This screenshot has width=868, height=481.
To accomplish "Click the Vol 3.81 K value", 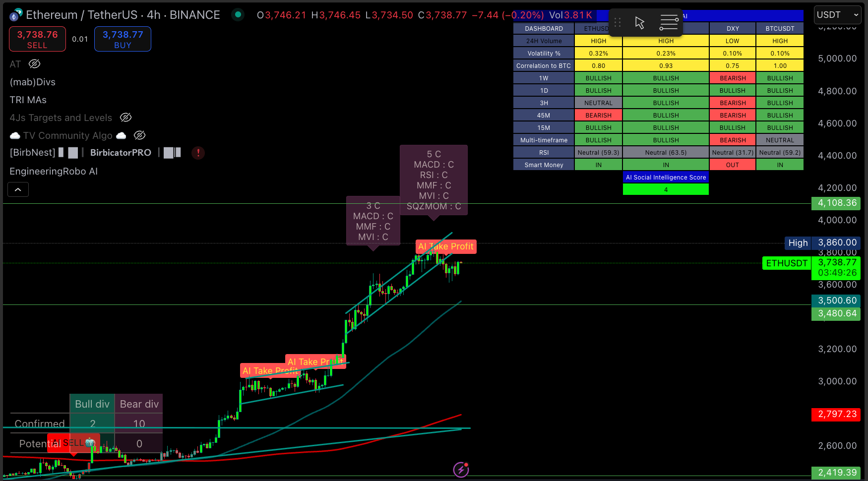I will pos(571,15).
